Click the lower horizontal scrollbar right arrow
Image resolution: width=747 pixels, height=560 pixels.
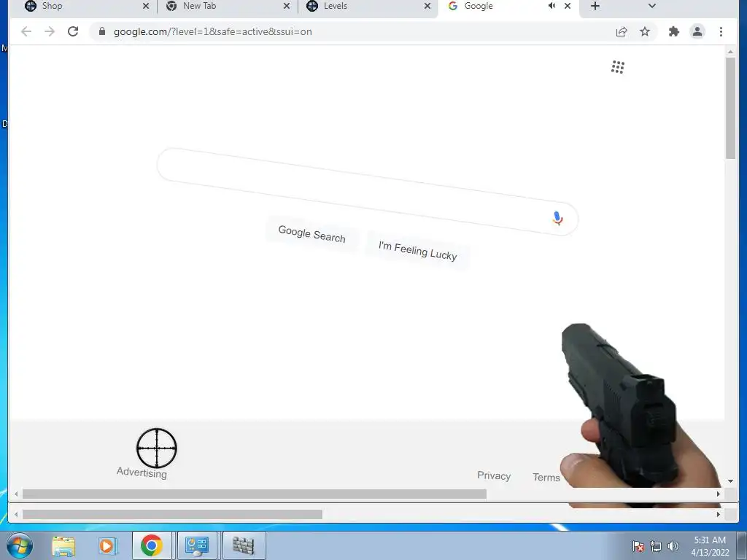[719, 514]
